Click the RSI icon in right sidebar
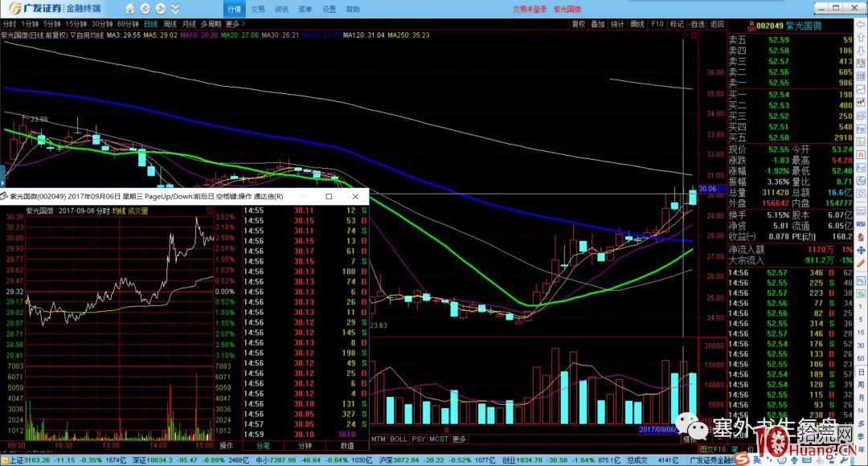This screenshot has height=466, width=868. [862, 223]
